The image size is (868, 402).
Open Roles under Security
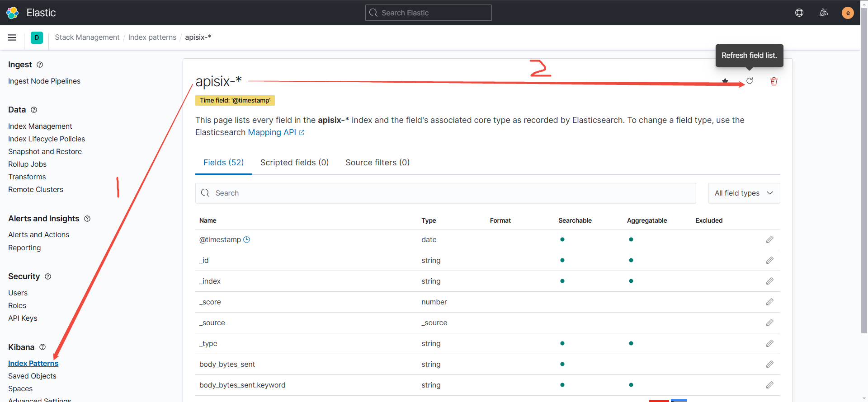coord(17,305)
